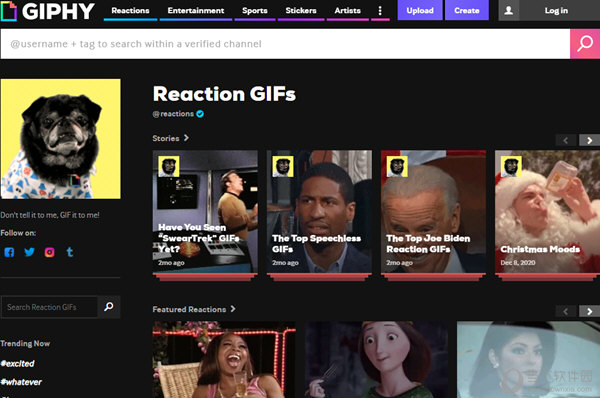Open the three-dot more menu
Viewport: 600px width, 398px height.
tap(380, 11)
